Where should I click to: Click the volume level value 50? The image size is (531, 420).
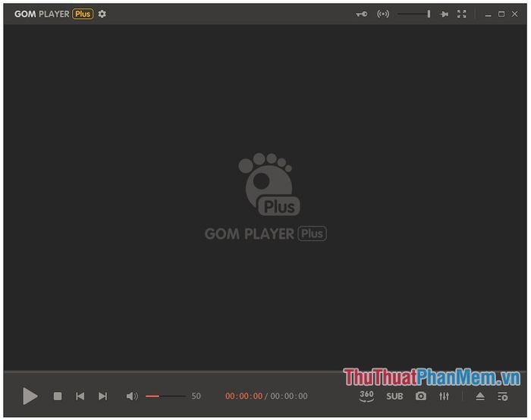pyautogui.click(x=196, y=396)
